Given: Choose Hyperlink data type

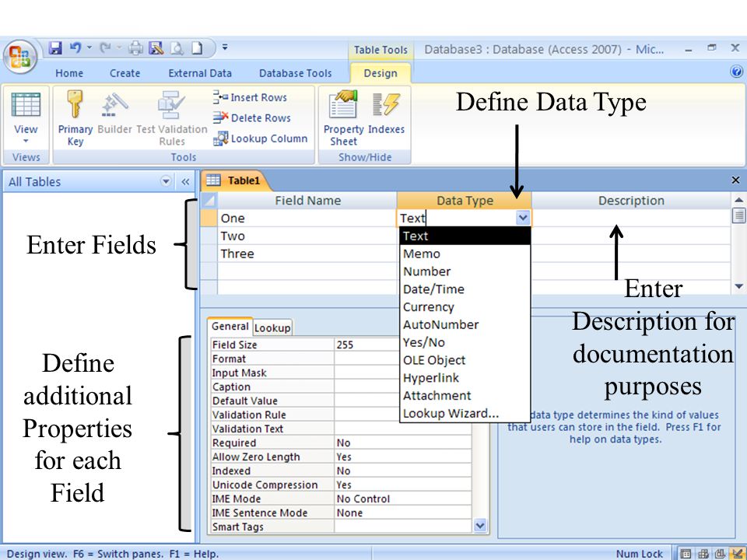Looking at the screenshot, I should [465, 378].
